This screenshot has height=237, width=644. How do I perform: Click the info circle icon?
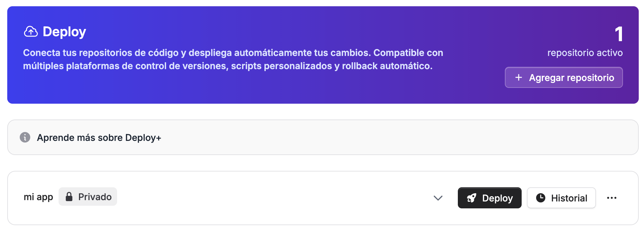(25, 137)
